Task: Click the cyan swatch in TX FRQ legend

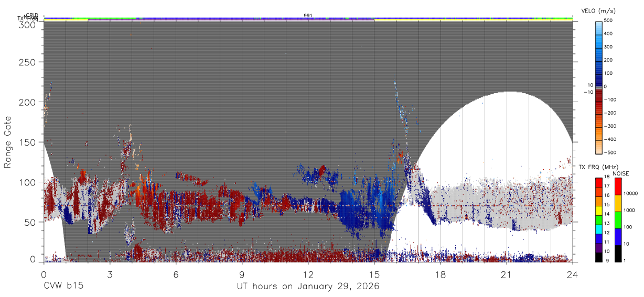Action: click(599, 229)
